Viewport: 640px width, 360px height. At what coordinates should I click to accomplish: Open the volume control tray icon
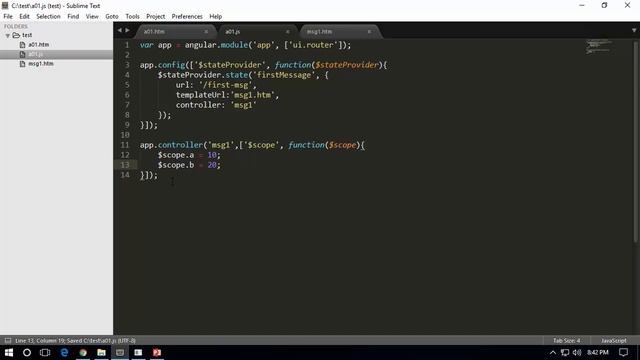(577, 352)
